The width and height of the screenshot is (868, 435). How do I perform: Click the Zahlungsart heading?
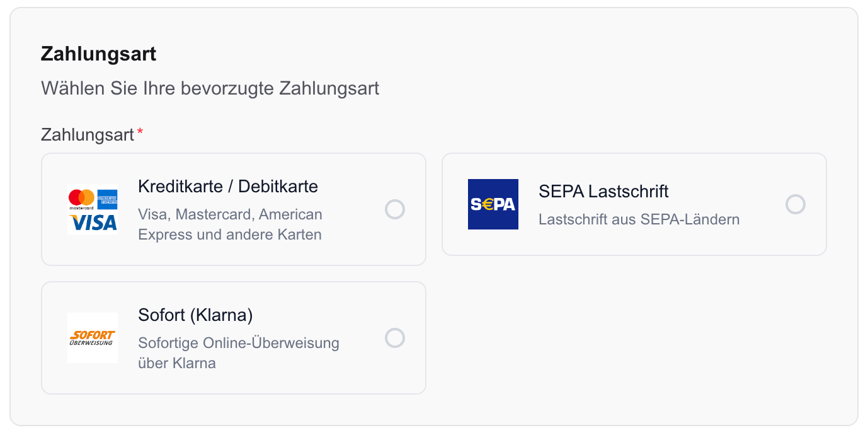(x=98, y=54)
